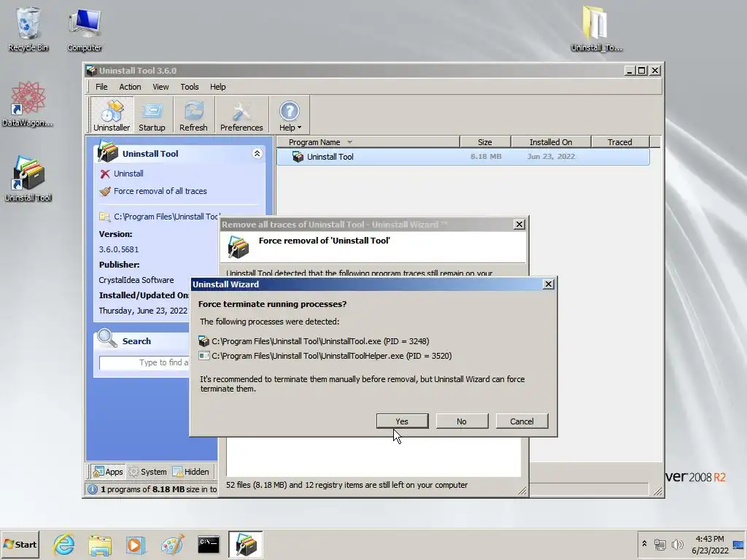Close the Uninstall Wizard dialog
Image resolution: width=747 pixels, height=560 pixels.
pos(549,284)
